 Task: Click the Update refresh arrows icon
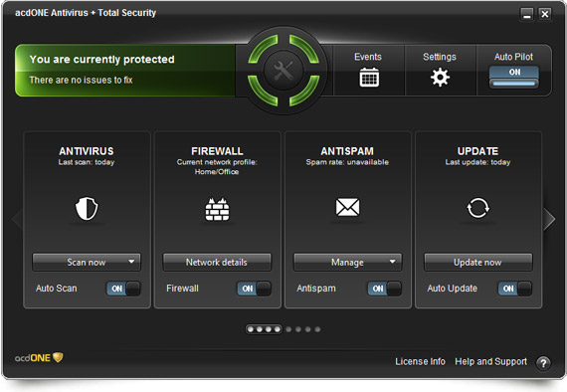tap(477, 208)
